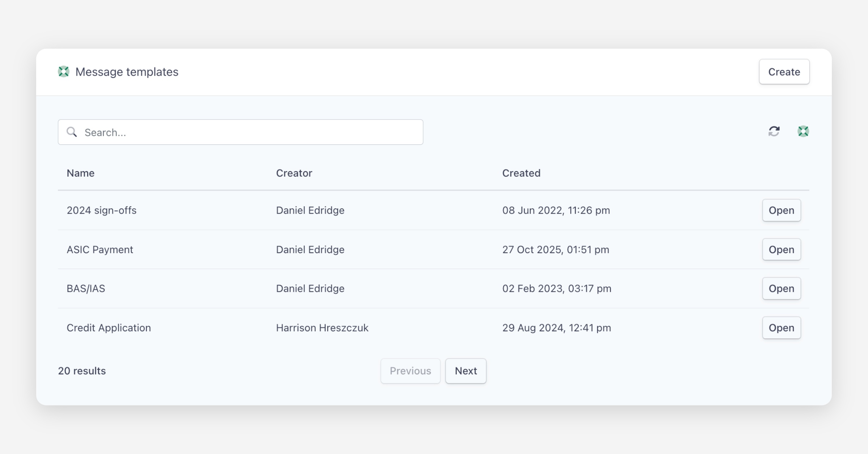Open the ASIC Payment template
Screen dimensions: 868x454
(781, 249)
